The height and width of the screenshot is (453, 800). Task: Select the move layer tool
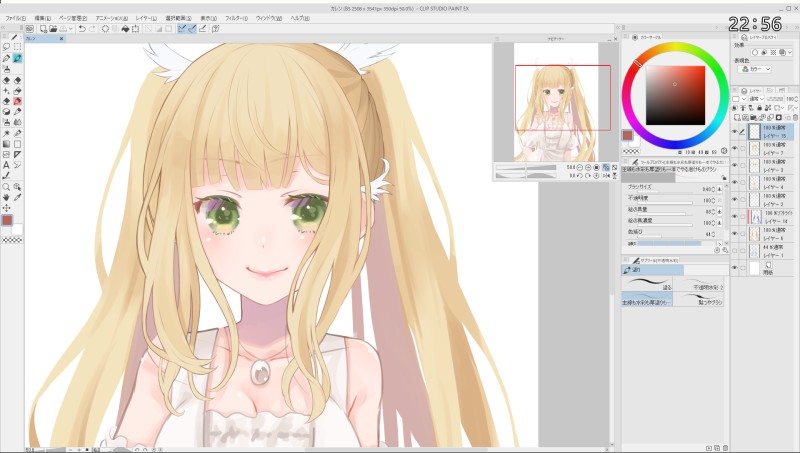6,208
